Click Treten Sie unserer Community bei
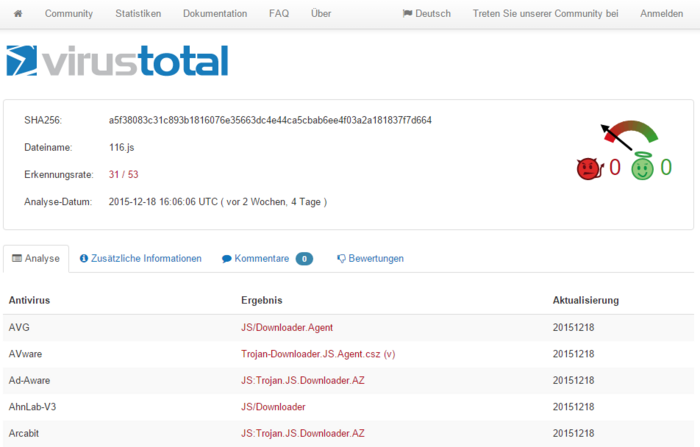This screenshot has height=447, width=700. [546, 14]
